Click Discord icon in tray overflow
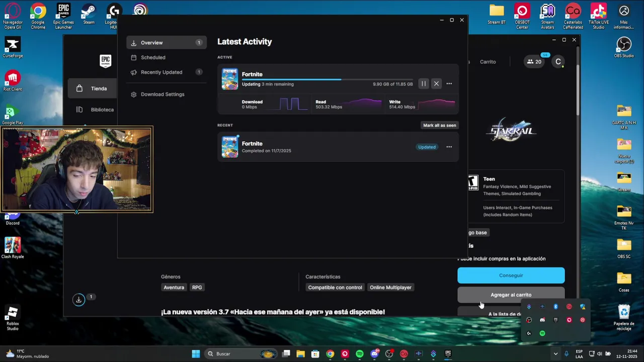 pyautogui.click(x=542, y=320)
